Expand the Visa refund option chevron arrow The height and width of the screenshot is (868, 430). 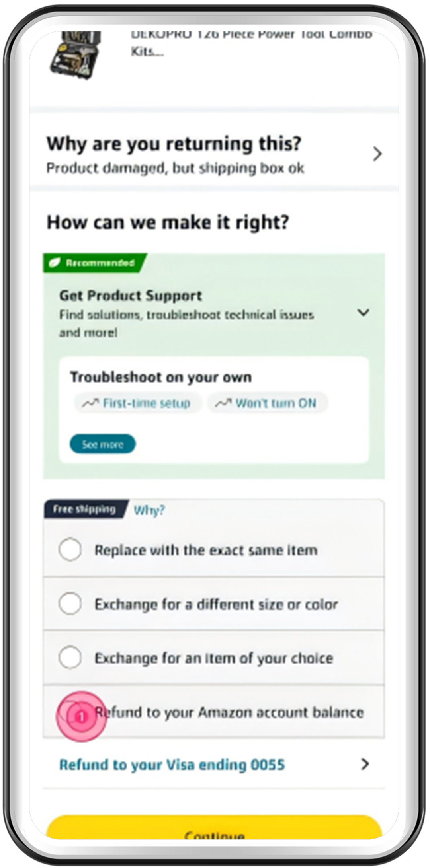(x=365, y=764)
